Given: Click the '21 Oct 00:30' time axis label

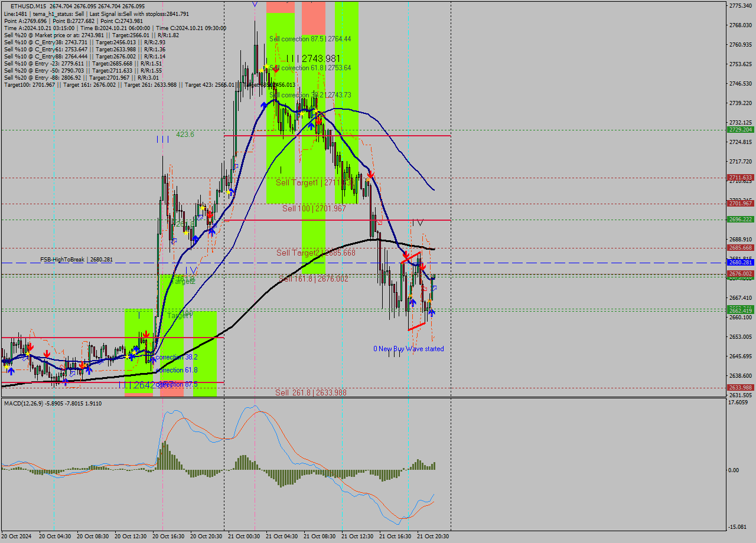Looking at the screenshot, I should pos(244,537).
